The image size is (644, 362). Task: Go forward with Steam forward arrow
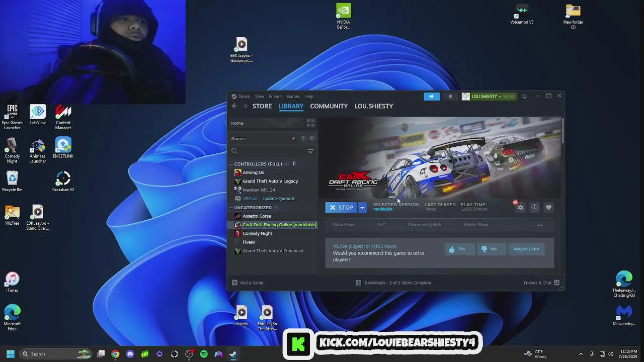pos(245,106)
